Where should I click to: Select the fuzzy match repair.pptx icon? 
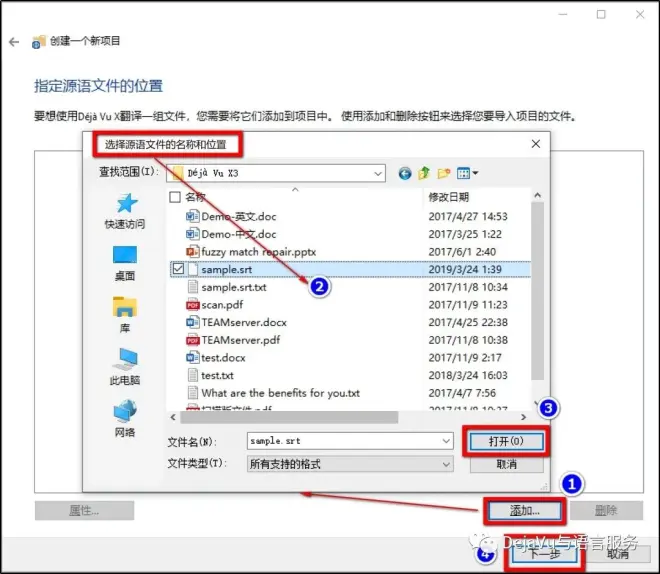(x=192, y=252)
